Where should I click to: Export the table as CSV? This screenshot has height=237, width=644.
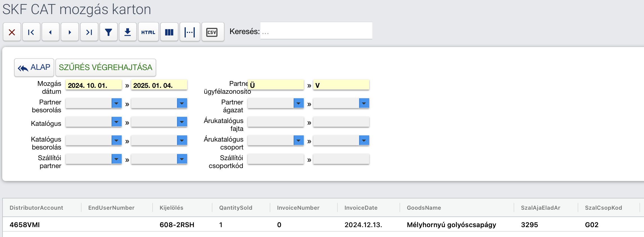point(213,32)
